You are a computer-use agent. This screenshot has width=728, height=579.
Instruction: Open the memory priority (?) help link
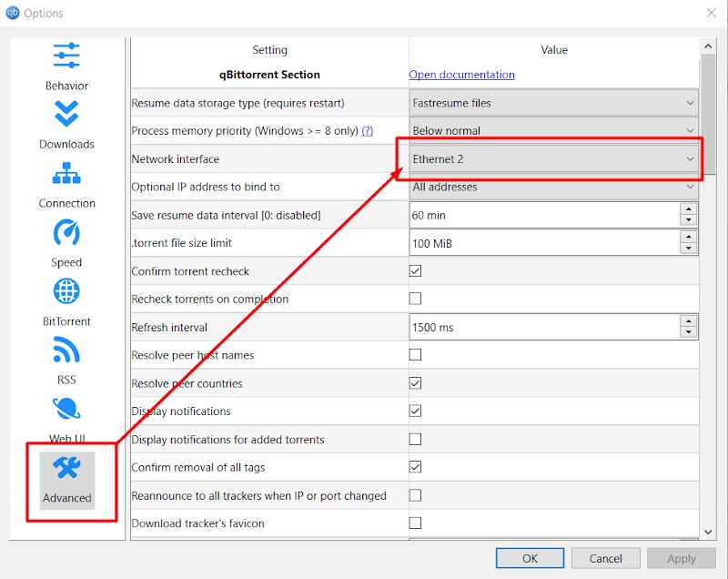(x=368, y=131)
